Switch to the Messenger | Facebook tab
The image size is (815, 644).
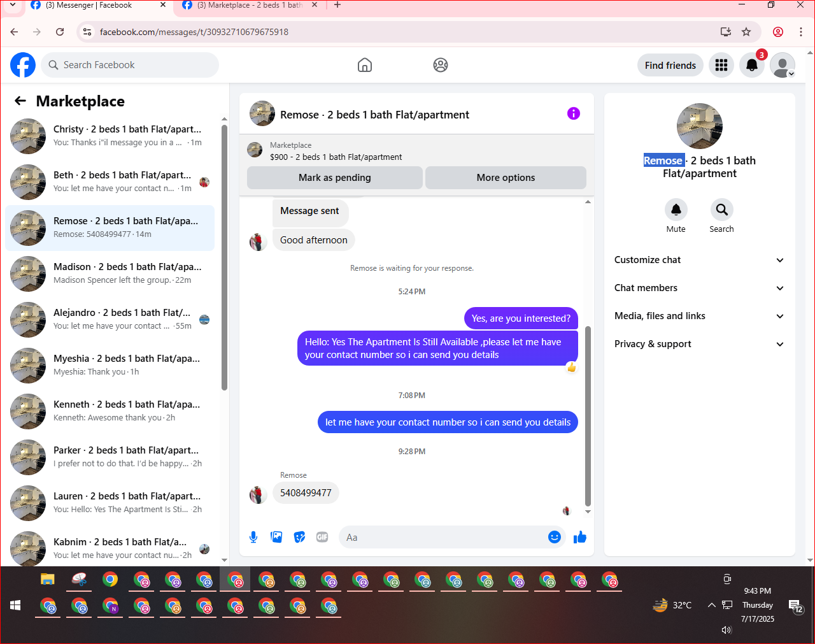(x=96, y=6)
